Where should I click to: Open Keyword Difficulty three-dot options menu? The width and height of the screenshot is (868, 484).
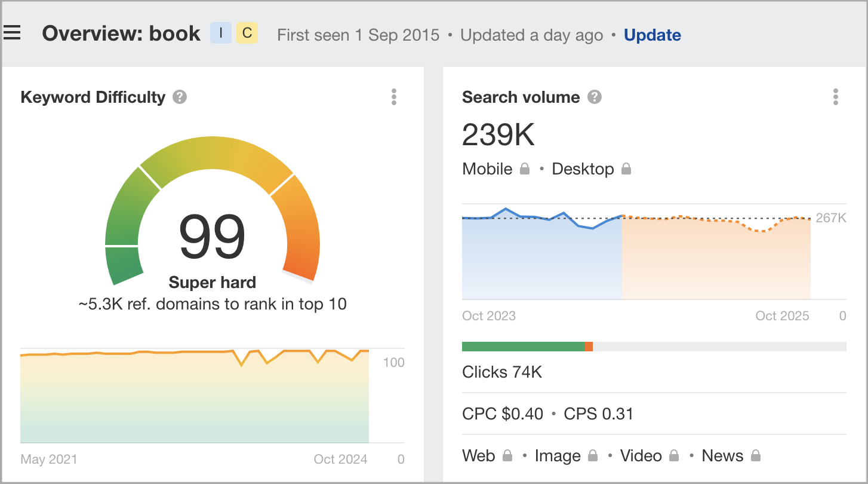point(393,97)
